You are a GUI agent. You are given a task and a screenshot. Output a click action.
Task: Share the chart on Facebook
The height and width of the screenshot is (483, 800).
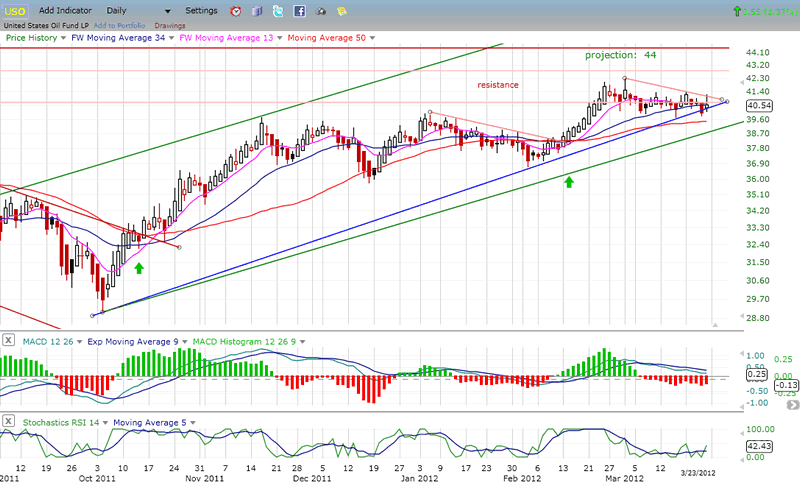pos(299,11)
